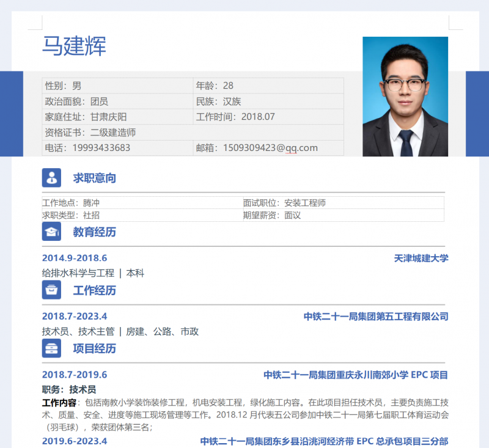Select the archive box icon beside 工作经历
This screenshot has height=448, width=489.
(51, 290)
